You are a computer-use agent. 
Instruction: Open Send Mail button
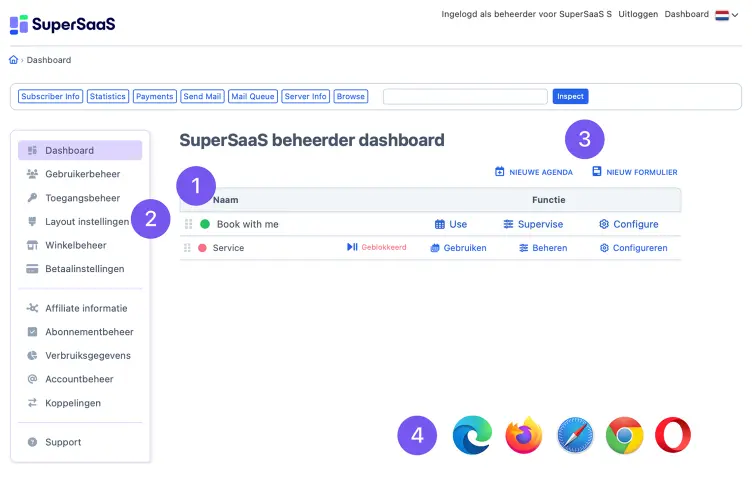[x=202, y=96]
